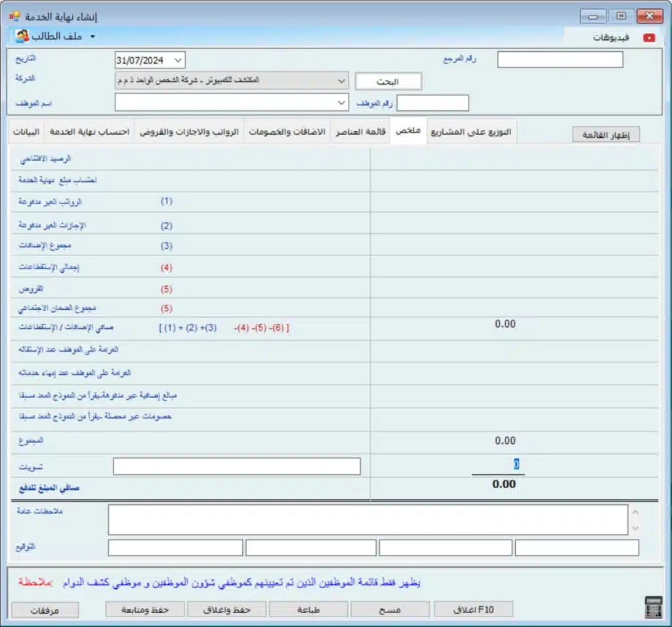Open the احتساب نهاية الخدمة tab
672x627 pixels.
(89, 131)
